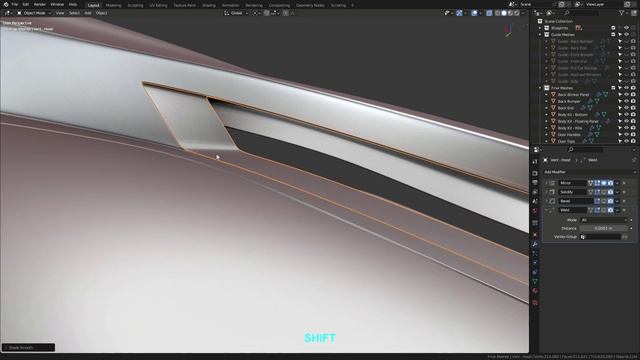640x360 pixels.
Task: Remove the Bevel modifier
Action: point(624,201)
